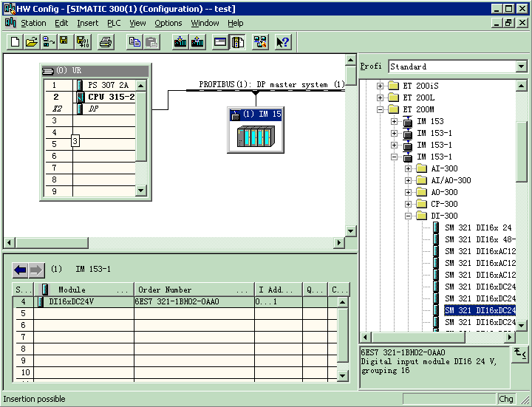This screenshot has height=407, width=532.
Task: Click the Download to Module icon
Action: 180,42
